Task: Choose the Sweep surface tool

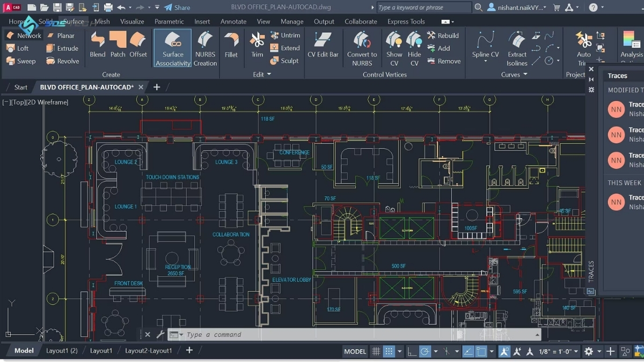Action: click(21, 61)
